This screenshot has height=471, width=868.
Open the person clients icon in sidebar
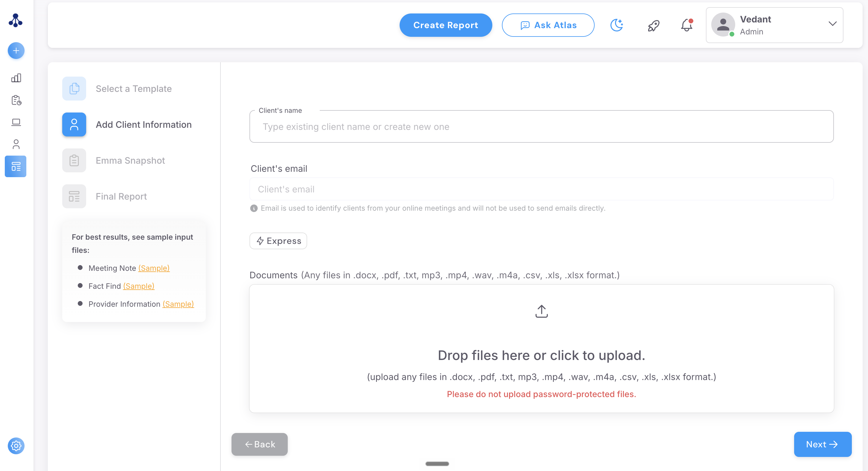pos(16,144)
